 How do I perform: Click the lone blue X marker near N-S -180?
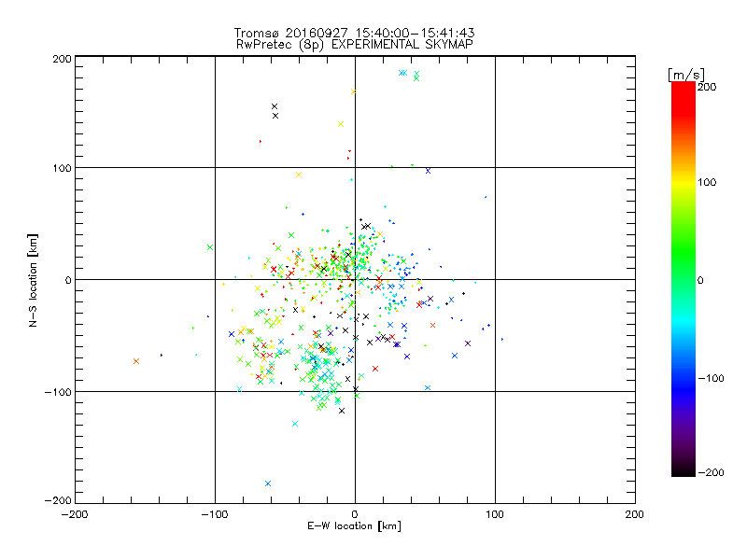pyautogui.click(x=268, y=483)
